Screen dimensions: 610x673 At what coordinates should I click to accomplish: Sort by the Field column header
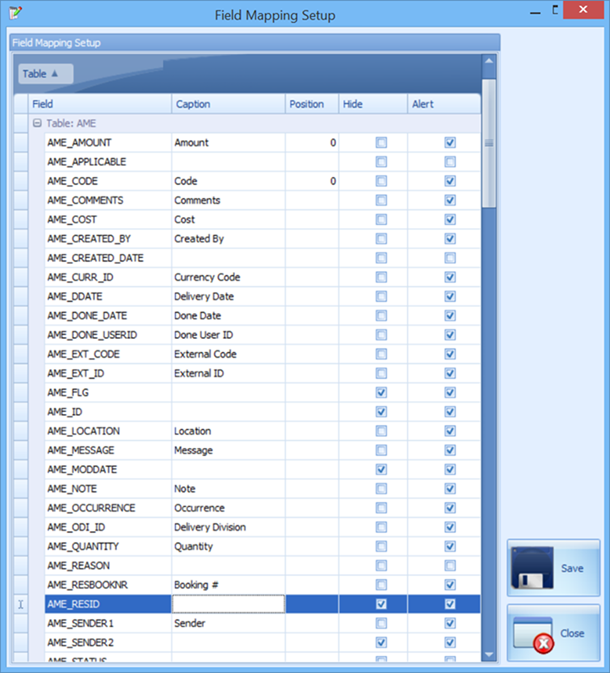pos(100,104)
